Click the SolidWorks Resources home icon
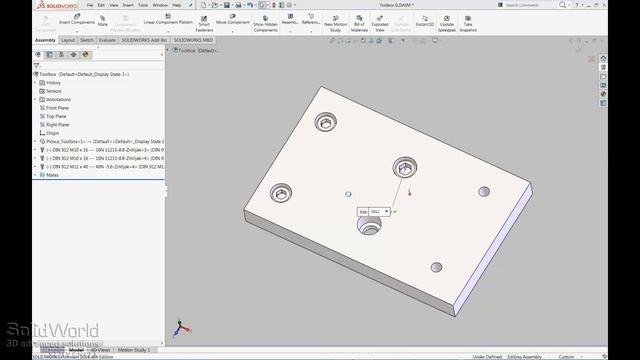This screenshot has width=640, height=360. (x=603, y=58)
